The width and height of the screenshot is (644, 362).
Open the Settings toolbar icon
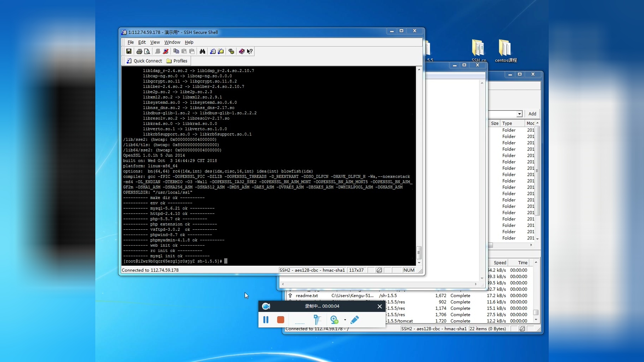coord(231,51)
